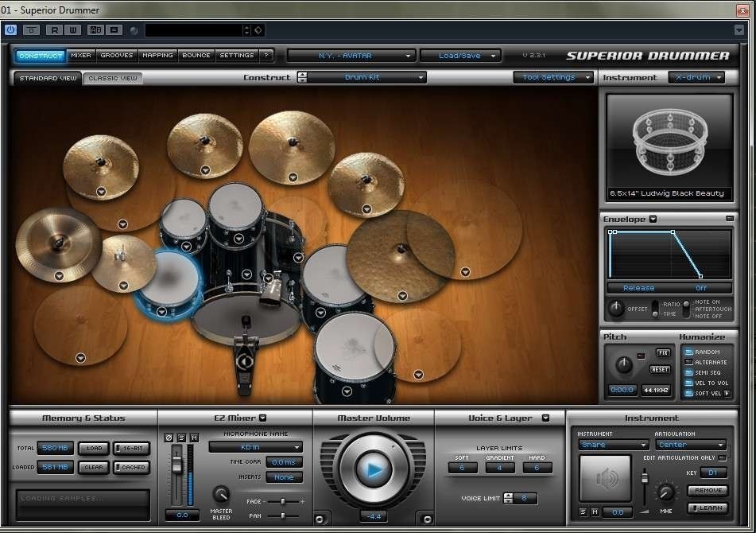Toggle the 16-BIT memory mode
The width and height of the screenshot is (756, 533).
[132, 448]
